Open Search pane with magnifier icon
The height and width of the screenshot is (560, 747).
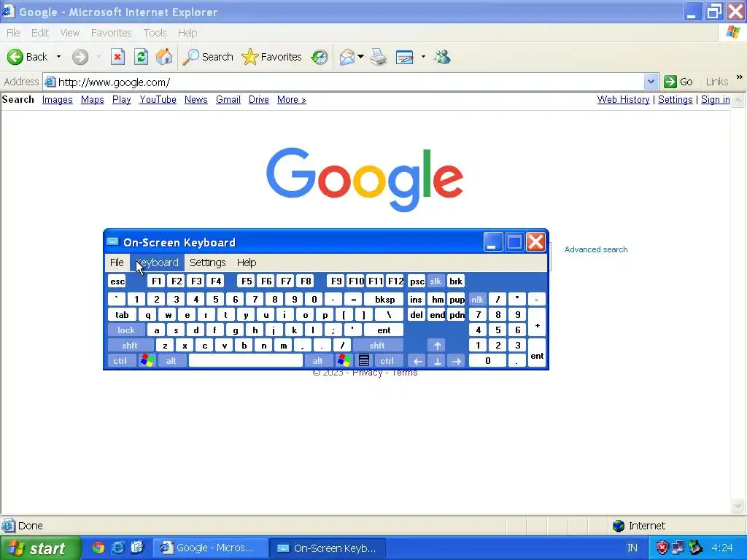tap(190, 57)
